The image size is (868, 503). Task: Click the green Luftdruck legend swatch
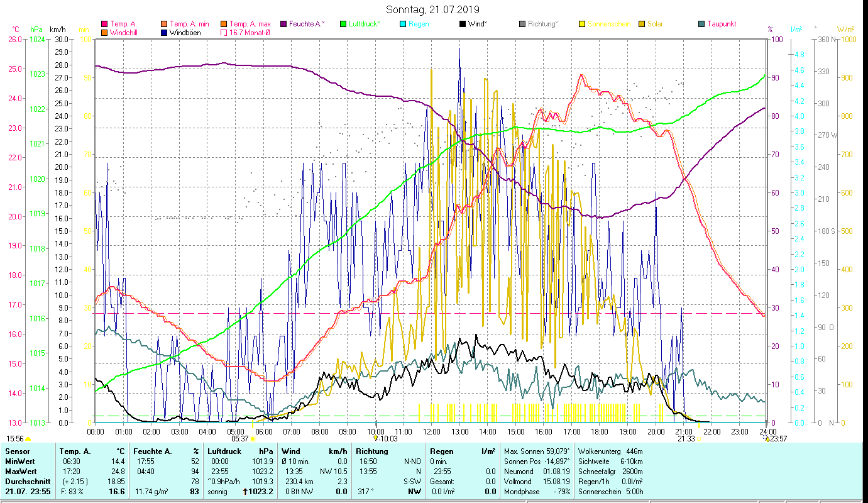point(343,24)
